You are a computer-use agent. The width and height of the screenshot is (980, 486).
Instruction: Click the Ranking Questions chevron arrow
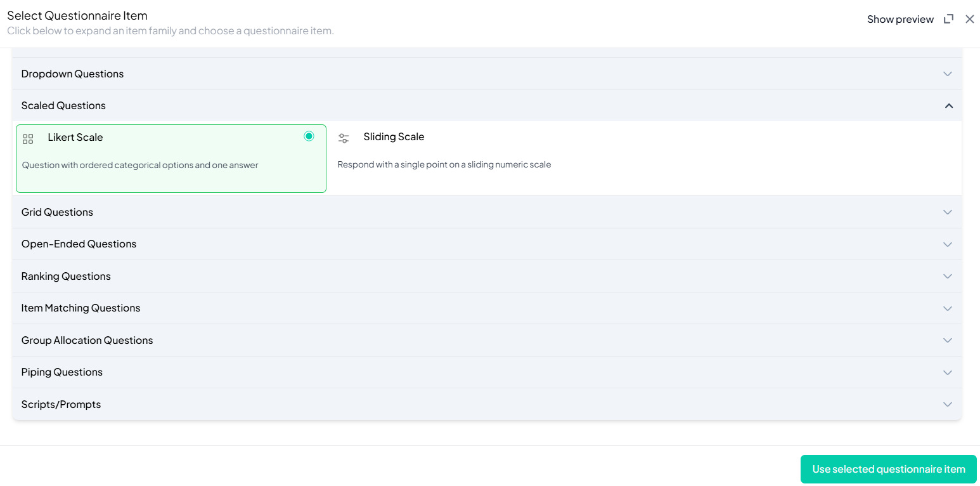(947, 277)
